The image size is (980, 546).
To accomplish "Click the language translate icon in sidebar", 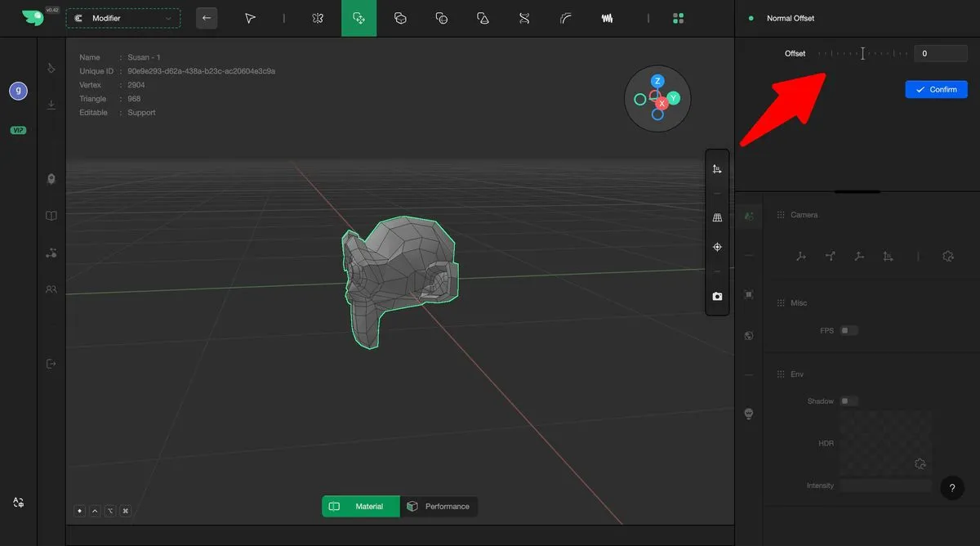I will 18,503.
